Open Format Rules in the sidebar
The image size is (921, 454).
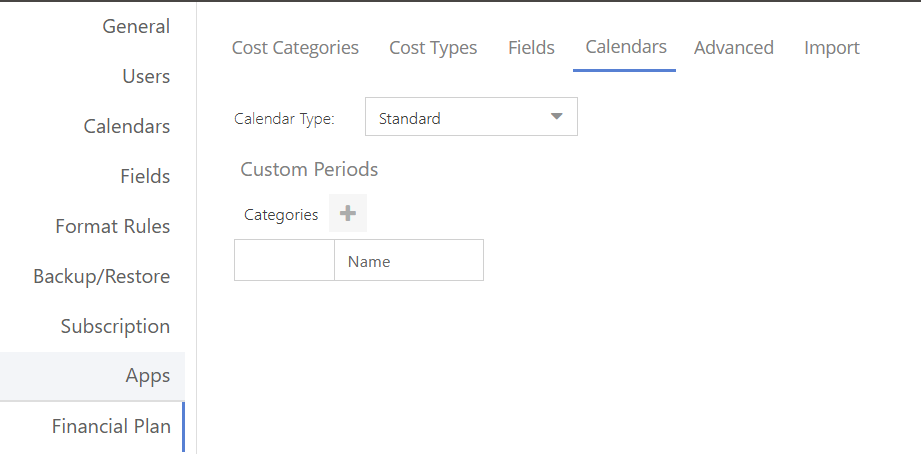click(113, 226)
